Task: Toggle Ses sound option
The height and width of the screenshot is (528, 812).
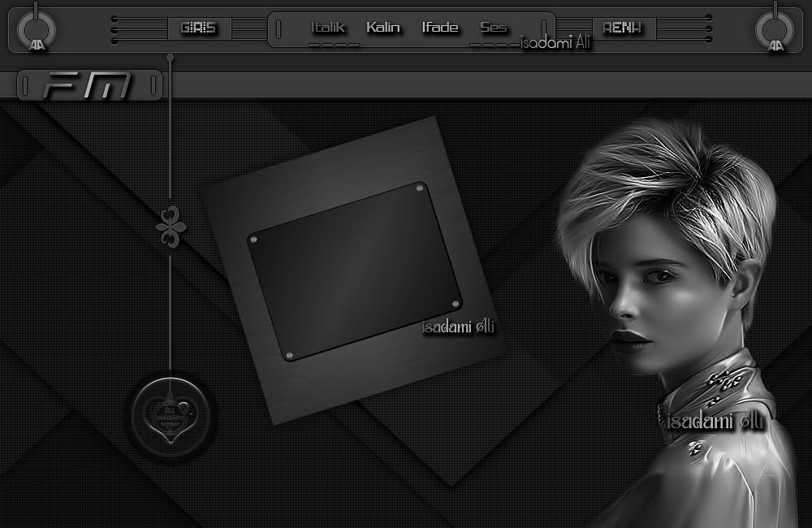Action: point(493,27)
